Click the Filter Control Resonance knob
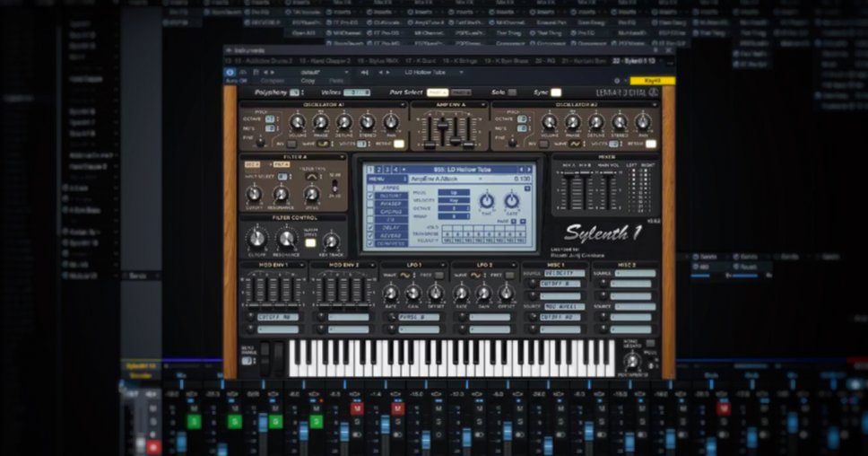The height and width of the screenshot is (456, 868). point(287,239)
